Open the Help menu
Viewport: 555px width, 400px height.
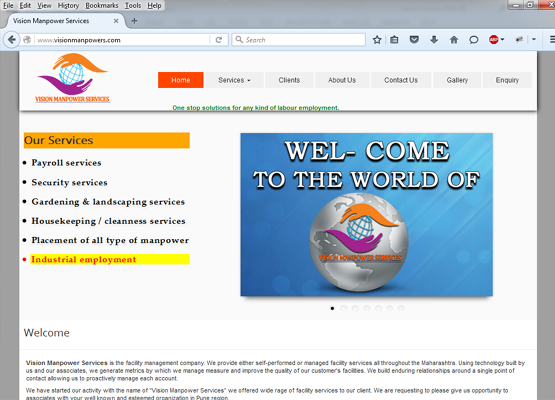pos(154,6)
